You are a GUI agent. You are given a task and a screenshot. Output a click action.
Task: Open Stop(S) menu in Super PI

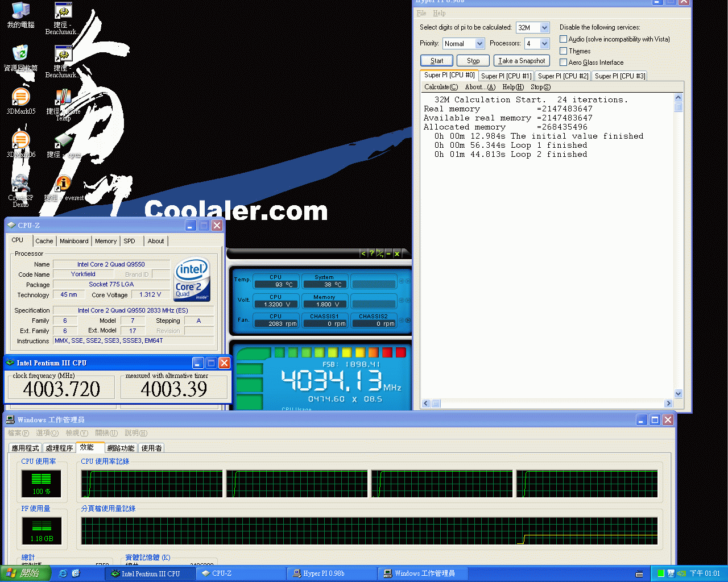click(540, 87)
